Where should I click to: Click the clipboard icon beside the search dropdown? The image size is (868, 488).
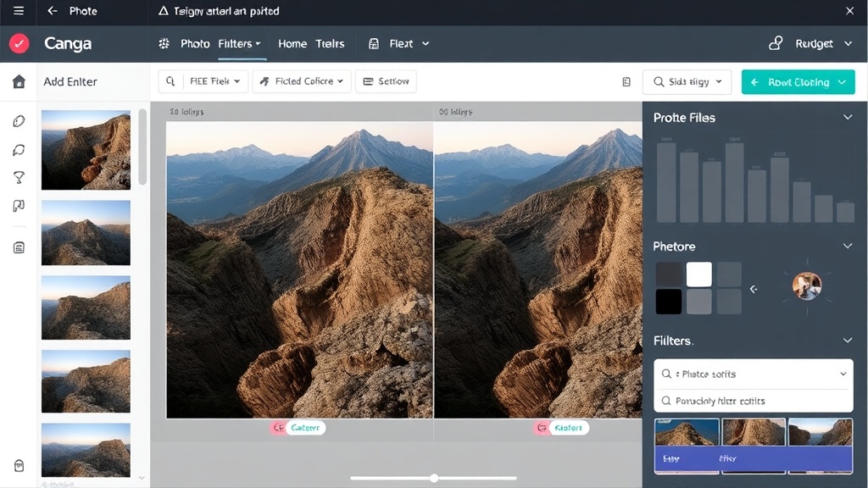pos(626,82)
